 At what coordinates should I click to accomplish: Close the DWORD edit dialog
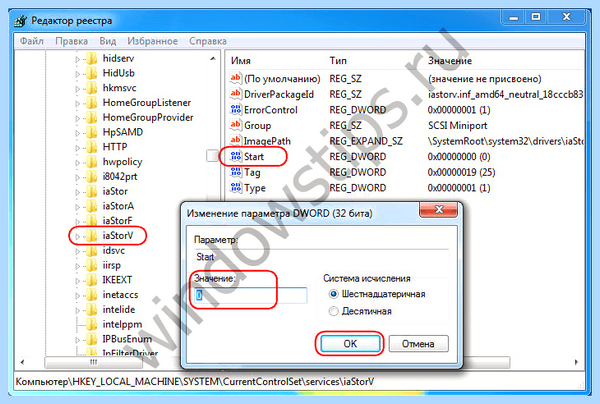[x=439, y=210]
